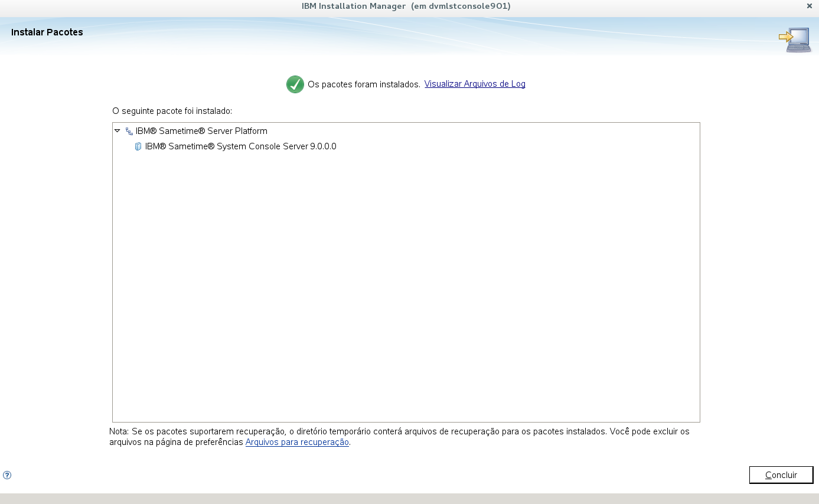819x504 pixels.
Task: Click the System Console Server package icon
Action: [138, 146]
